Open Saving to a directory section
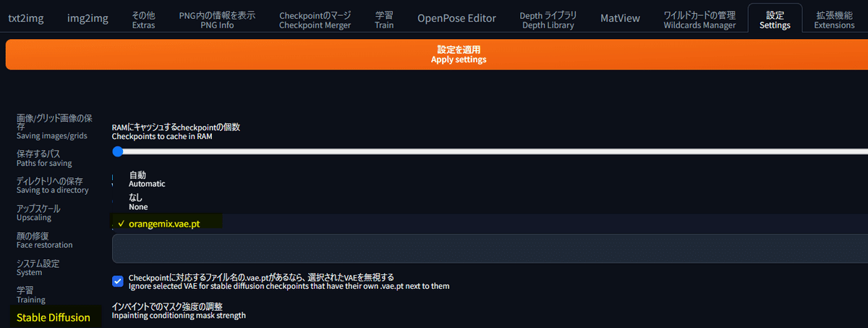The width and height of the screenshot is (868, 328). [52, 185]
